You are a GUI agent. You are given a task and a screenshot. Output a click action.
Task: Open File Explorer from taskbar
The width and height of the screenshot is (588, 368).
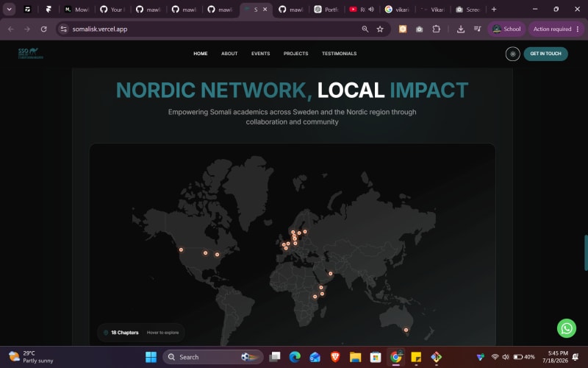(x=355, y=357)
